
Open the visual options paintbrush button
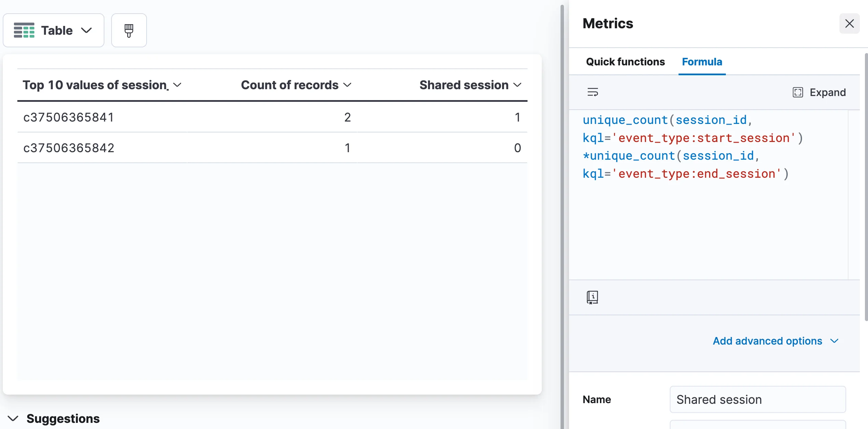tap(129, 30)
